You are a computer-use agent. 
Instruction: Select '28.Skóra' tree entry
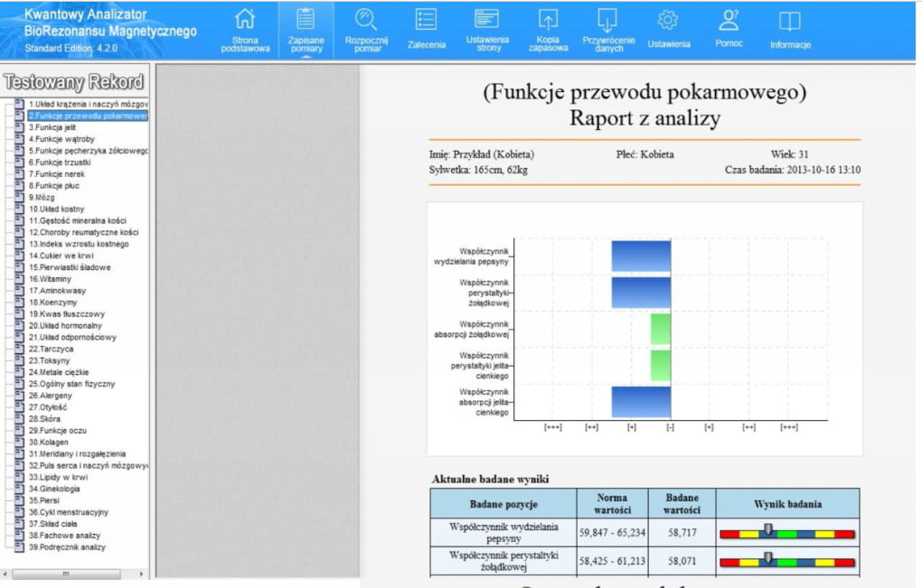[44, 419]
